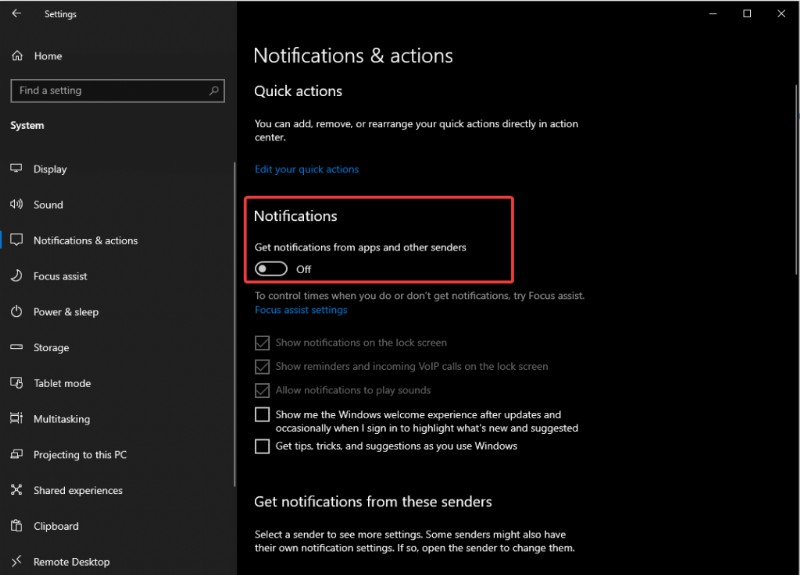
Task: Select Tablet mode in the sidebar
Action: tap(62, 383)
